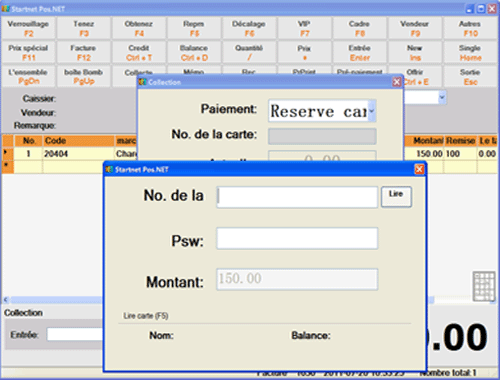Select the Verrouillage F2 button
Screen dimensions: 500x380
(x=29, y=28)
